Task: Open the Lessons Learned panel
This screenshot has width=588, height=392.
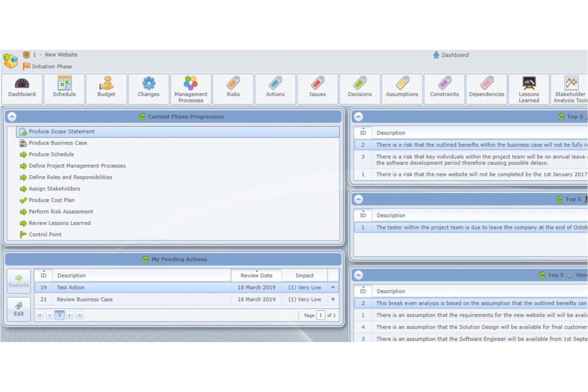Action: pos(528,89)
